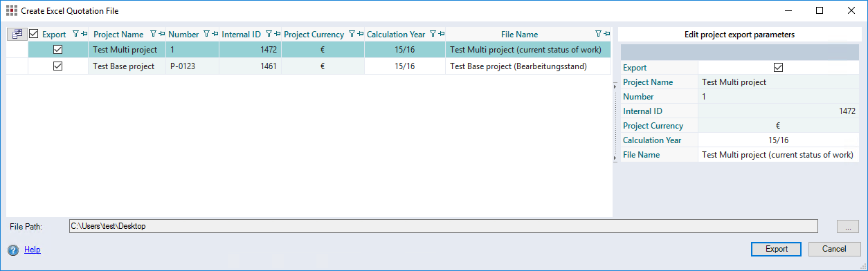The height and width of the screenshot is (271, 868).
Task: Pin the Project Currency column
Action: tap(361, 34)
